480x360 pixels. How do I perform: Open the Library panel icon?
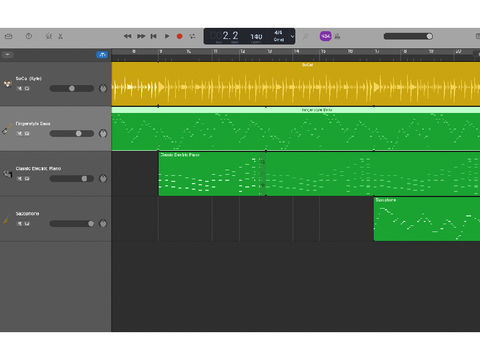click(x=9, y=36)
